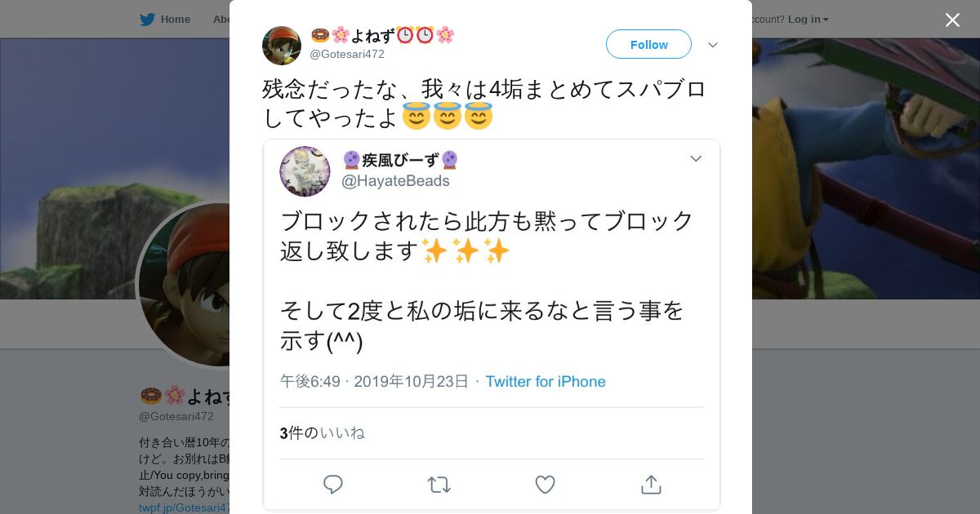Expand chevron menu in quoted tweet
This screenshot has width=980, height=514.
pyautogui.click(x=696, y=158)
